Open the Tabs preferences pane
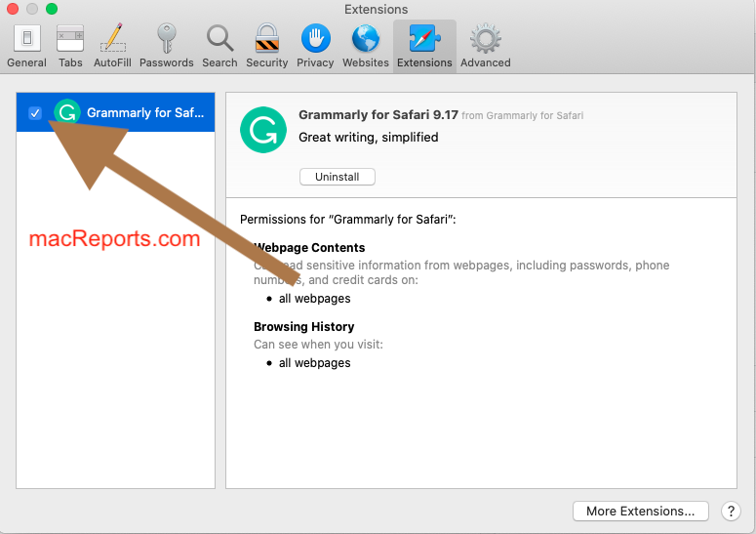The image size is (756, 534). (x=70, y=46)
